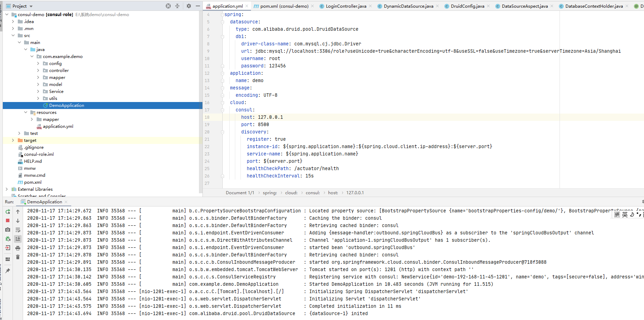644x320 pixels.
Task: Click 'cloud:' breadcrumb in editor footer
Action: [x=291, y=193]
